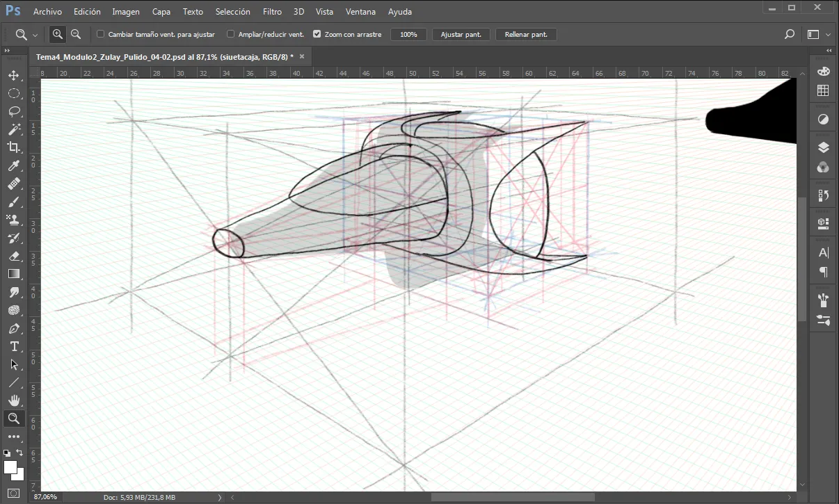
Task: Open the Filtro menu
Action: pyautogui.click(x=273, y=12)
